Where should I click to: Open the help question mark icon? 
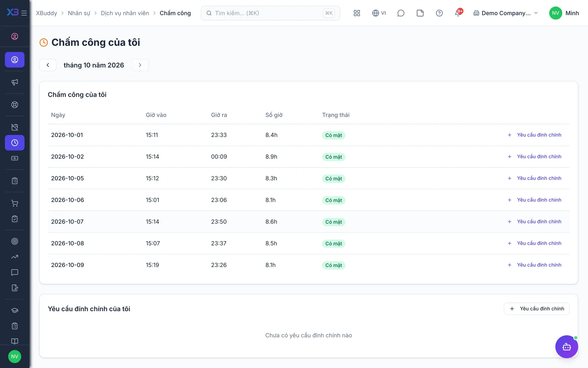439,13
